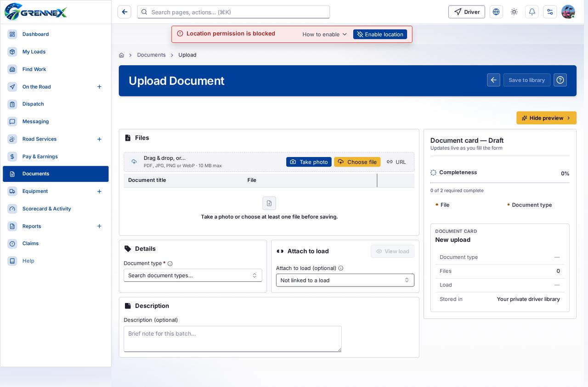Click the Documents breadcrumb link

(x=151, y=55)
